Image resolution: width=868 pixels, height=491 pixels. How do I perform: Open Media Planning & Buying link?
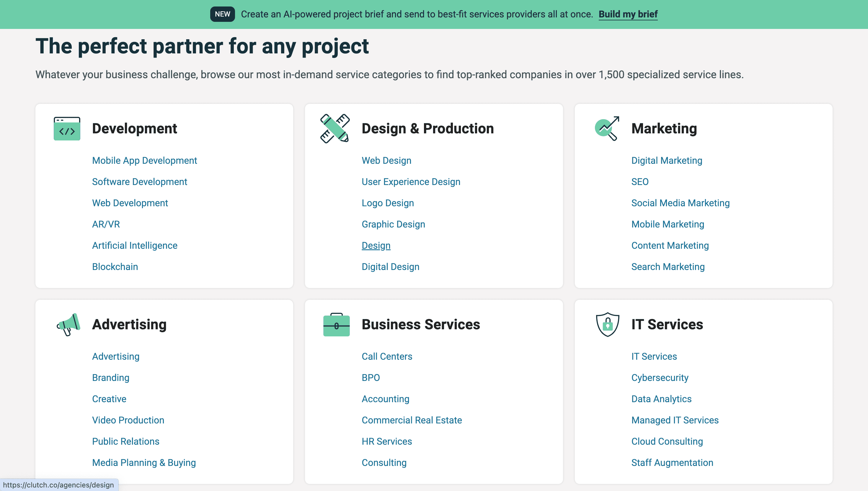point(144,463)
